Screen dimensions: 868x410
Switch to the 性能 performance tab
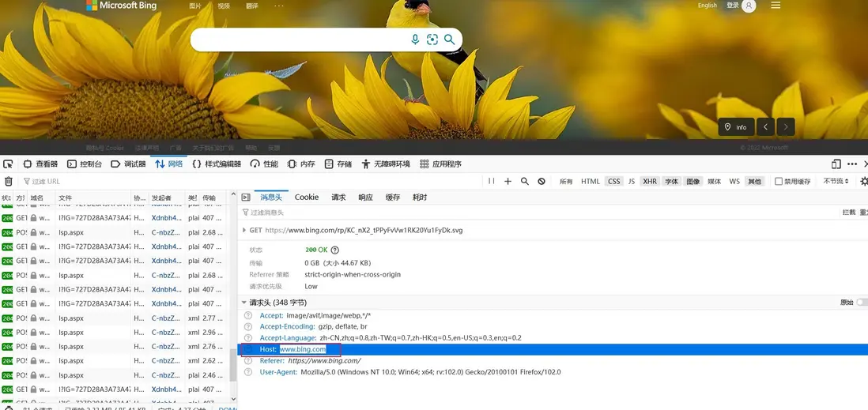point(264,164)
